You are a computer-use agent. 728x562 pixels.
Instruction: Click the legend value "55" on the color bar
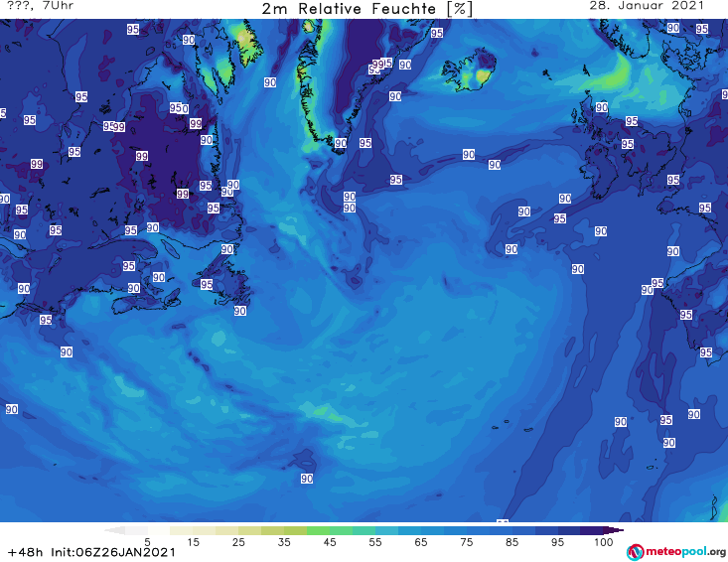point(375,542)
